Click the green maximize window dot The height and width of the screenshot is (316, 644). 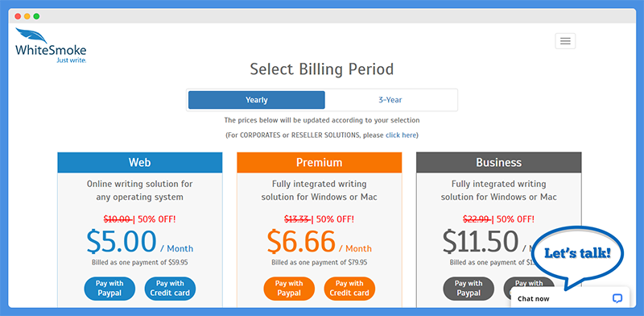[x=36, y=16]
